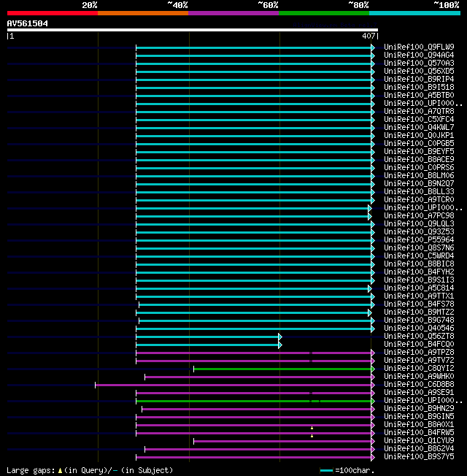Select hit label UniRef100_A9TV72
The width and height of the screenshot is (467, 476).
[x=419, y=361]
